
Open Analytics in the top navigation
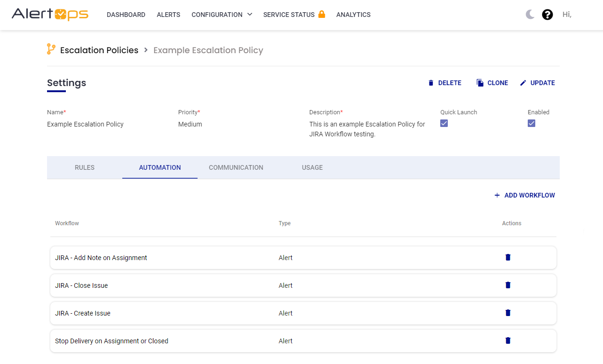(353, 15)
